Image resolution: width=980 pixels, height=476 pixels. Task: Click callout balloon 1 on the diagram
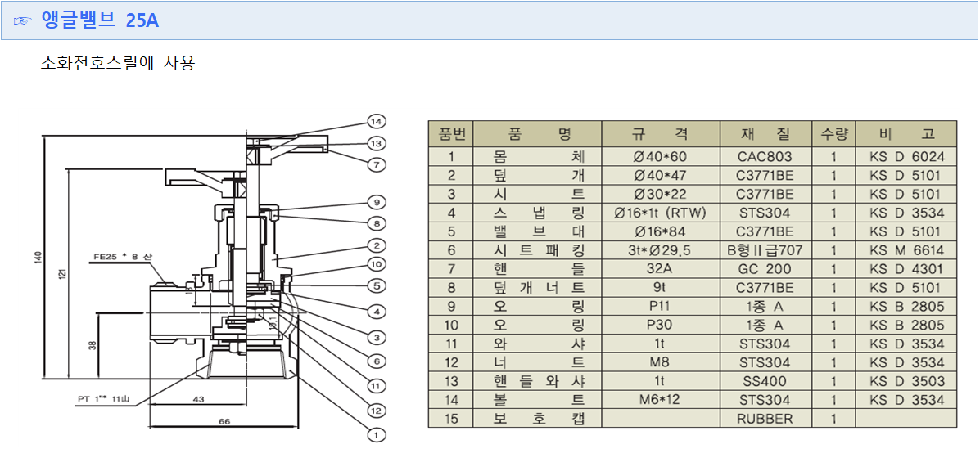(377, 434)
